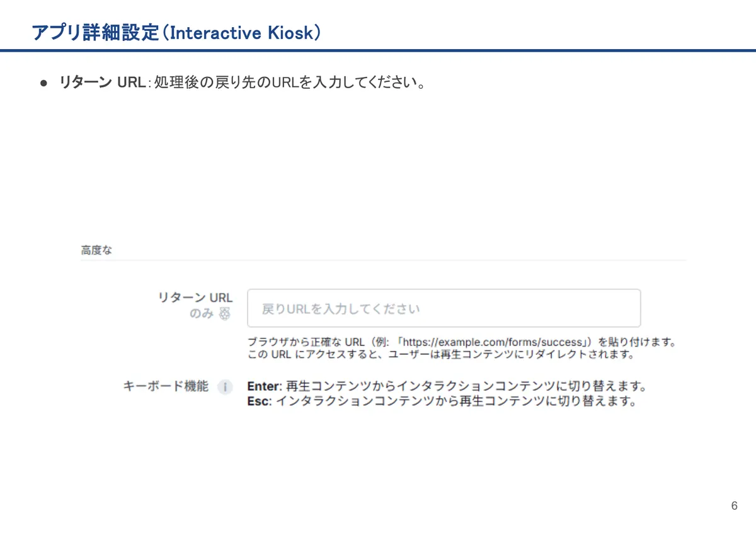Click the のみ label under リターン URL
756x535 pixels.
[x=202, y=314]
